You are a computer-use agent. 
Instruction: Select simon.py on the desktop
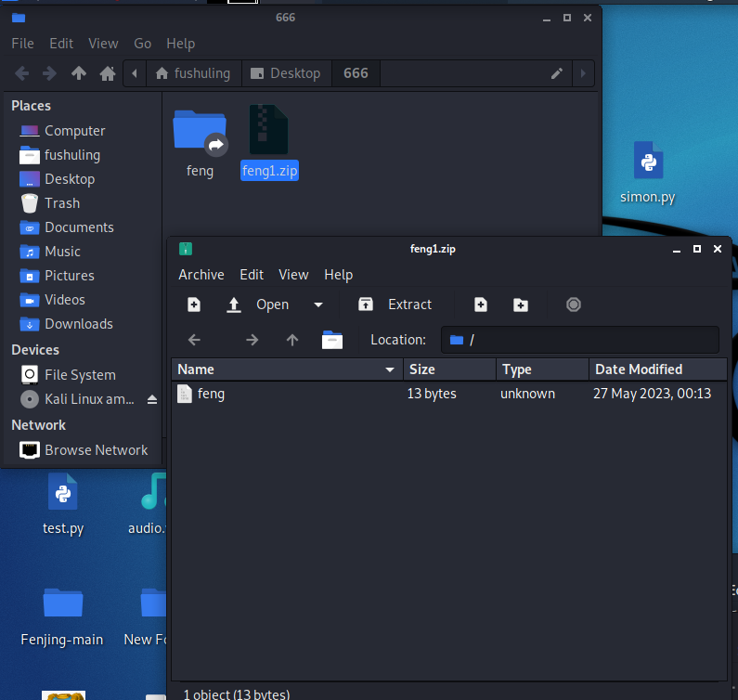(x=648, y=172)
